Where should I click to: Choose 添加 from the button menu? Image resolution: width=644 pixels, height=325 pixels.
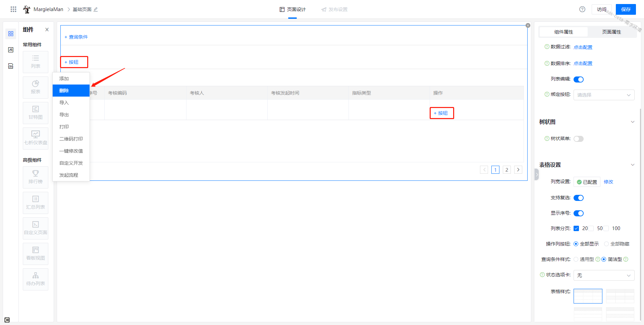click(71, 78)
